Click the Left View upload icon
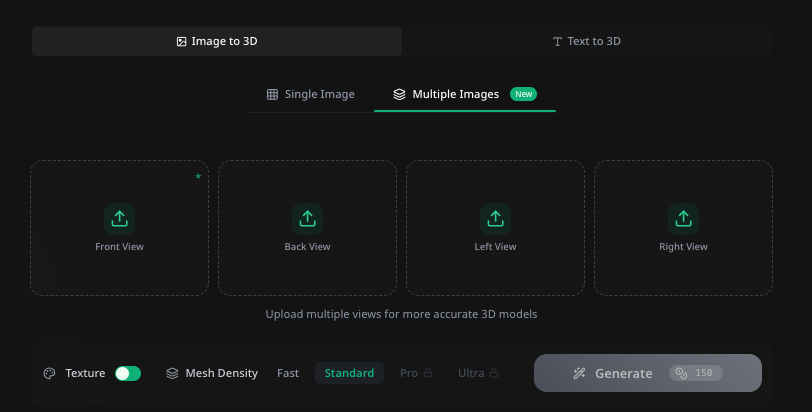 point(495,218)
